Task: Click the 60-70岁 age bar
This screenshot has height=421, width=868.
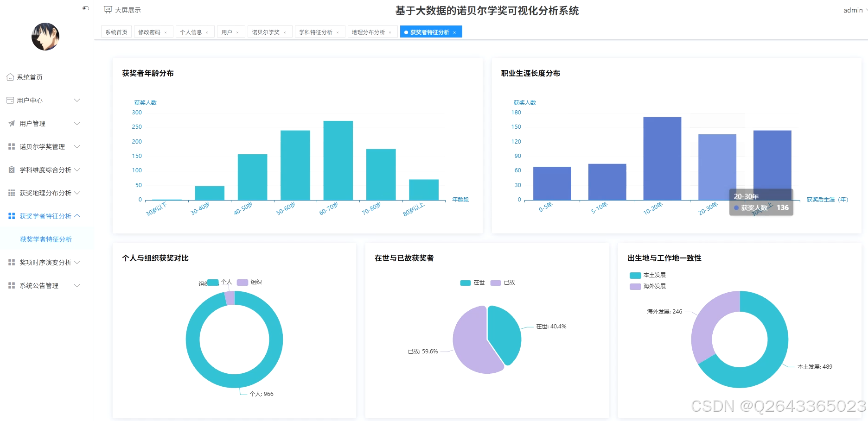Action: [338, 160]
